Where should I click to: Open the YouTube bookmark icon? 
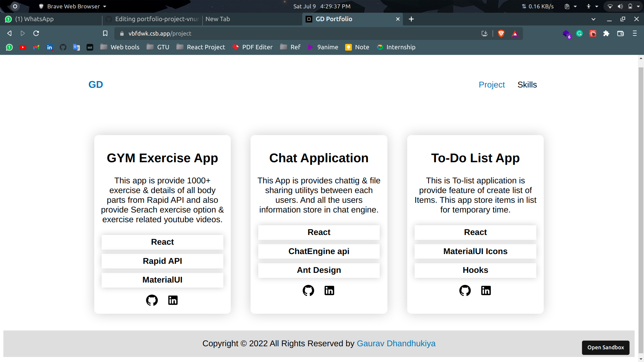pos(23,47)
